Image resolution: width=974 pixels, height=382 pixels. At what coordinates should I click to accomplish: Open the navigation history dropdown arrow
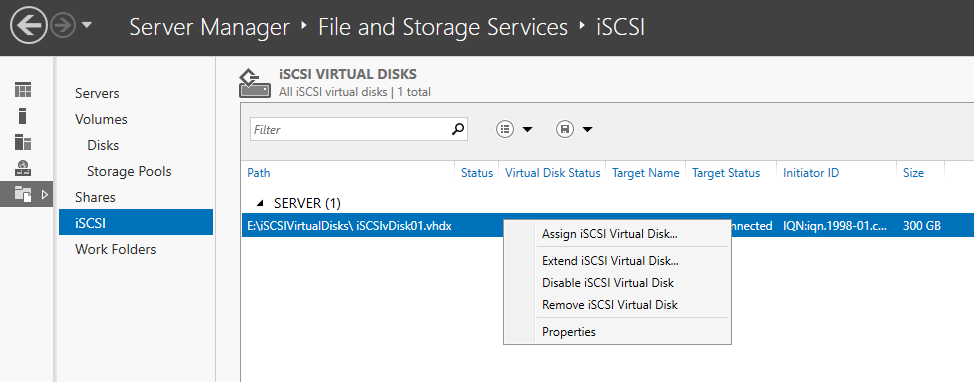pos(87,25)
